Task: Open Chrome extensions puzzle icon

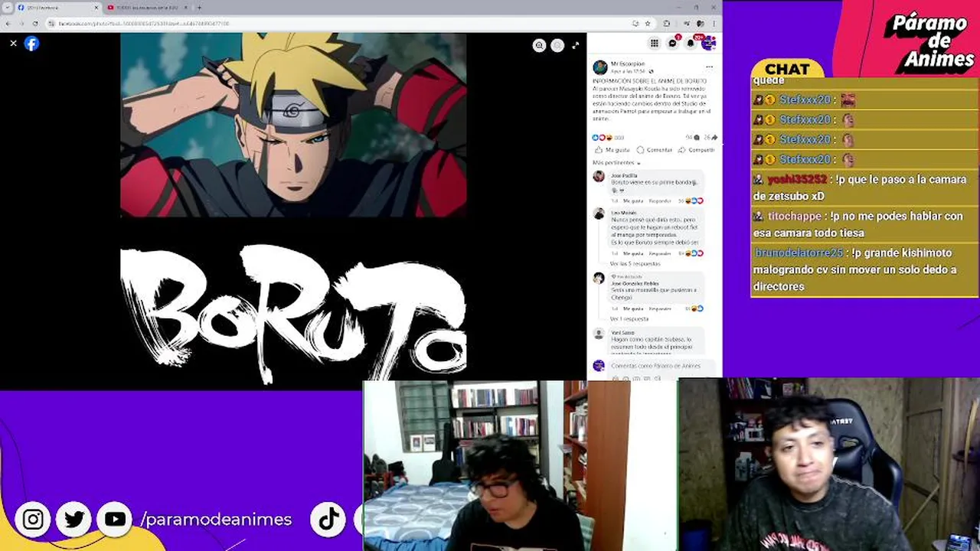Action: pos(667,24)
